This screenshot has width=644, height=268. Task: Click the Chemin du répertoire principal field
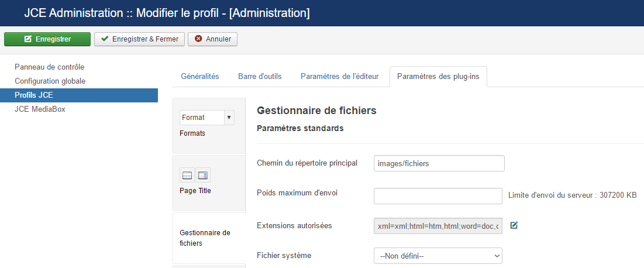coord(439,163)
